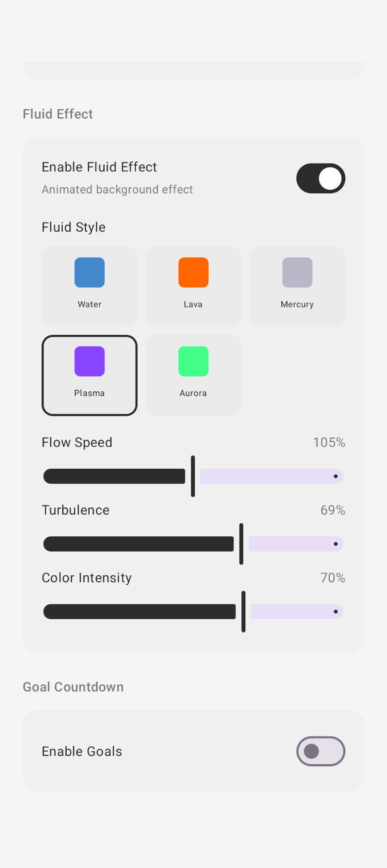Click the Lava orange color square
This screenshot has width=387, height=868.
pos(193,272)
